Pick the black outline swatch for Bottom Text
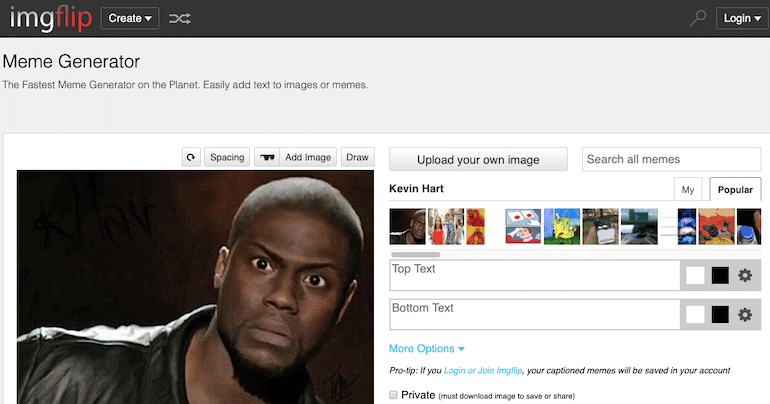 coord(720,315)
